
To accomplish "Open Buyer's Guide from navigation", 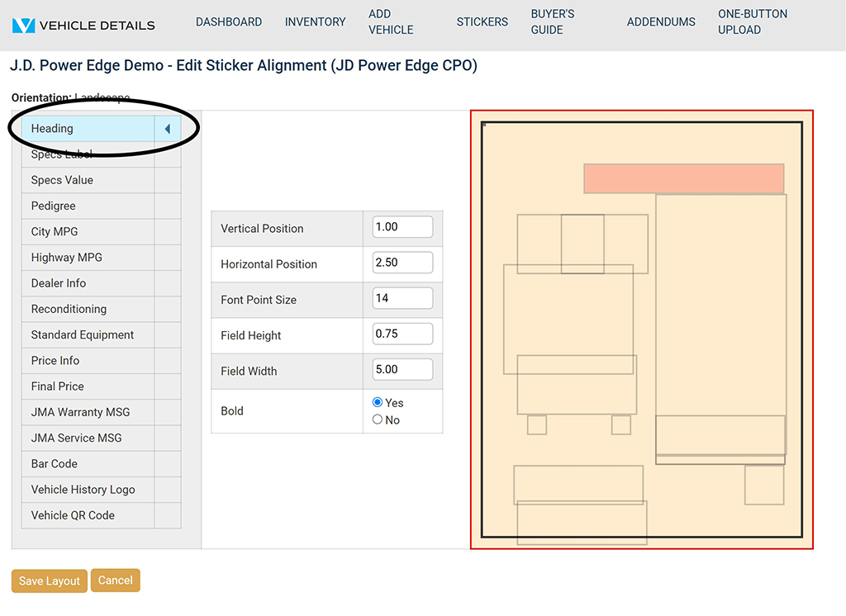I will [552, 22].
